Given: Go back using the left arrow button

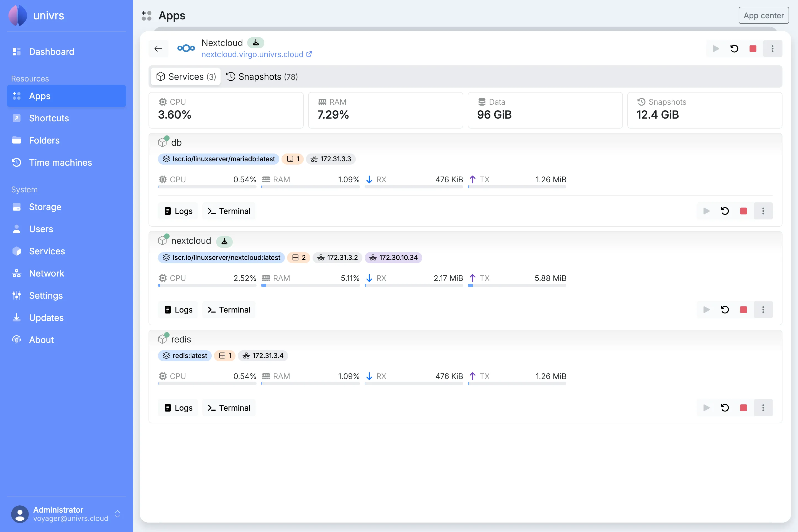Looking at the screenshot, I should [x=158, y=48].
